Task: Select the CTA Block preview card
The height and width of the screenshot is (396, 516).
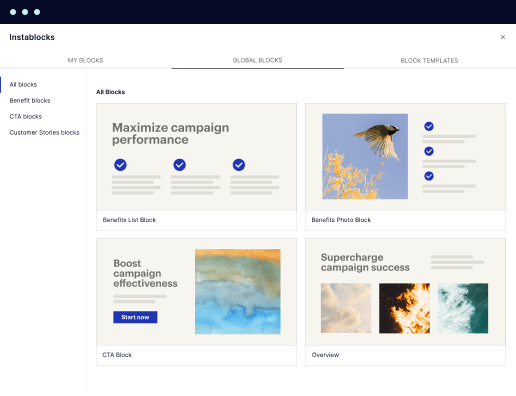Action: click(196, 292)
